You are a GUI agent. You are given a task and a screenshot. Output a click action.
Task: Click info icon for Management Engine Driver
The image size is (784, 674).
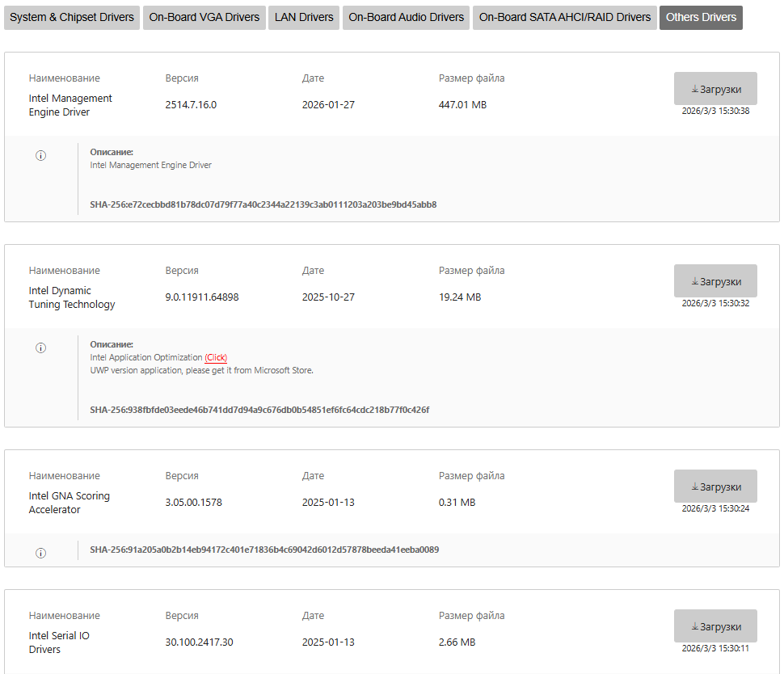[x=41, y=155]
